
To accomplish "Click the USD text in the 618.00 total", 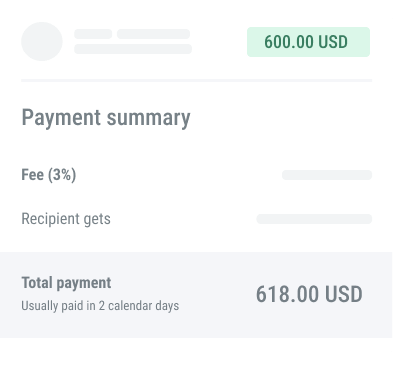I will tap(344, 294).
